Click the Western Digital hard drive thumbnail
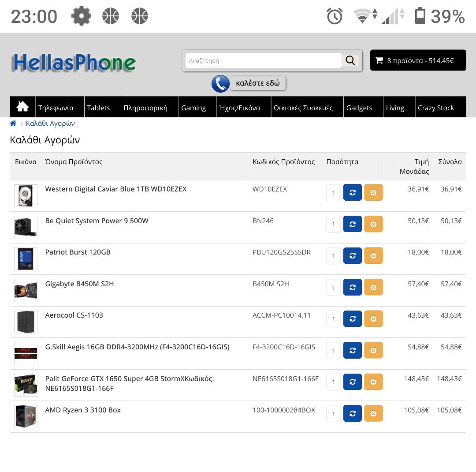This screenshot has height=472, width=476. (26, 196)
